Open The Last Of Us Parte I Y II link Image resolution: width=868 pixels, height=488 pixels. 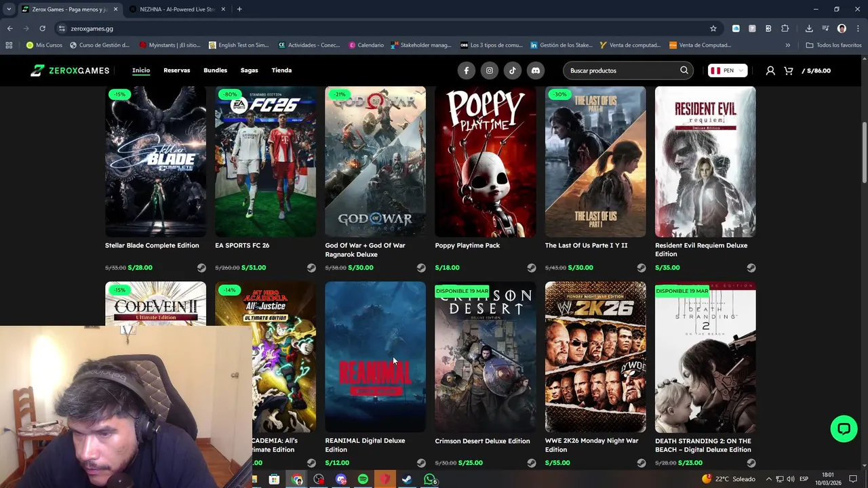[586, 245]
